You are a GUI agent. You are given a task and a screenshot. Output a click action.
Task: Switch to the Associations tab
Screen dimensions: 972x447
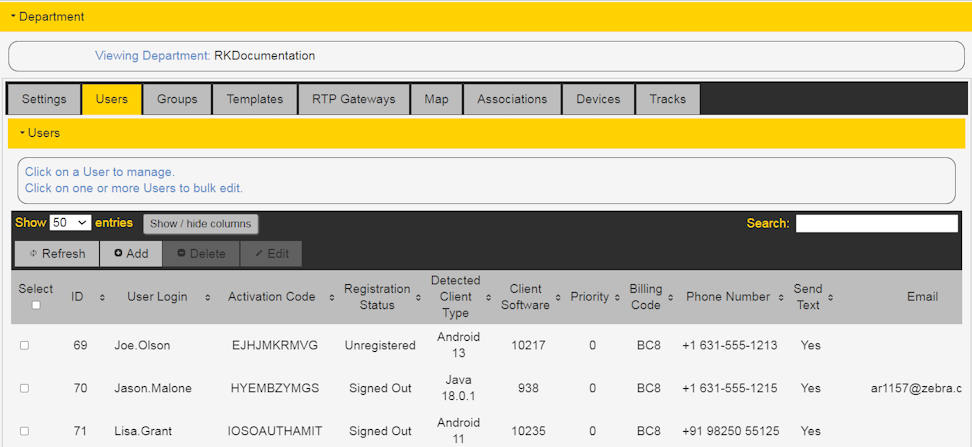tap(512, 99)
